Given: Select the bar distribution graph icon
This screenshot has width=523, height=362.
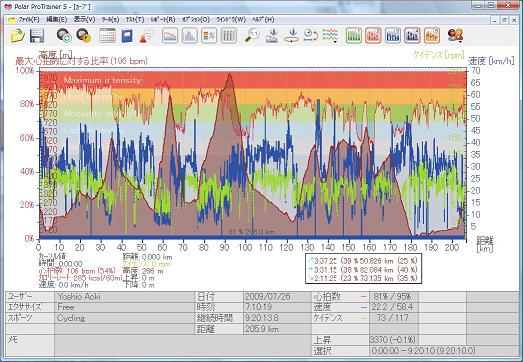Looking at the screenshot, I should click(x=189, y=35).
